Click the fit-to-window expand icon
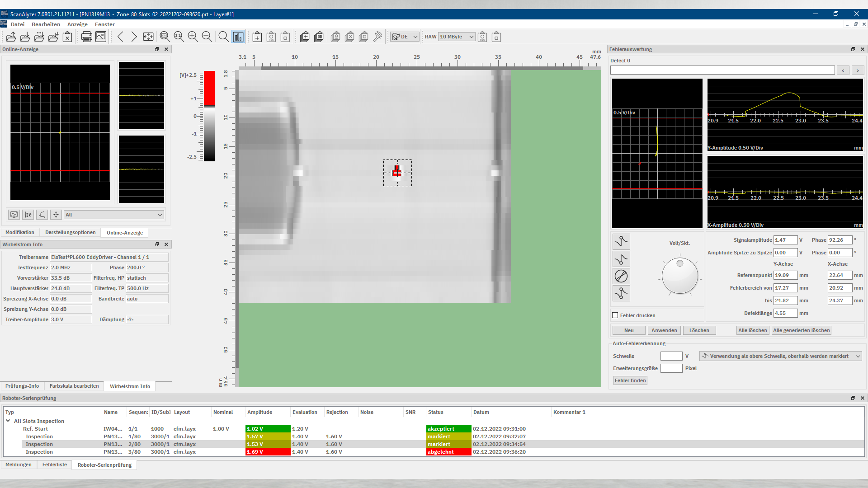868x488 pixels. coord(148,37)
